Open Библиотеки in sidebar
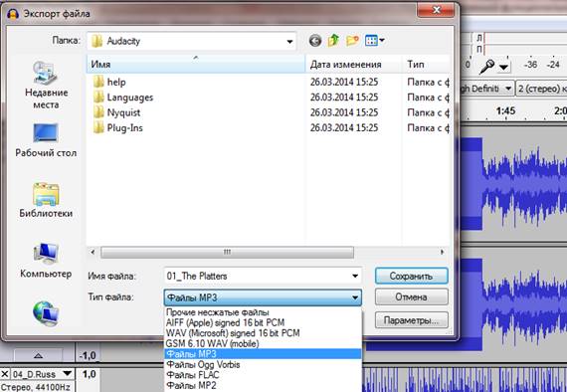 pos(46,200)
